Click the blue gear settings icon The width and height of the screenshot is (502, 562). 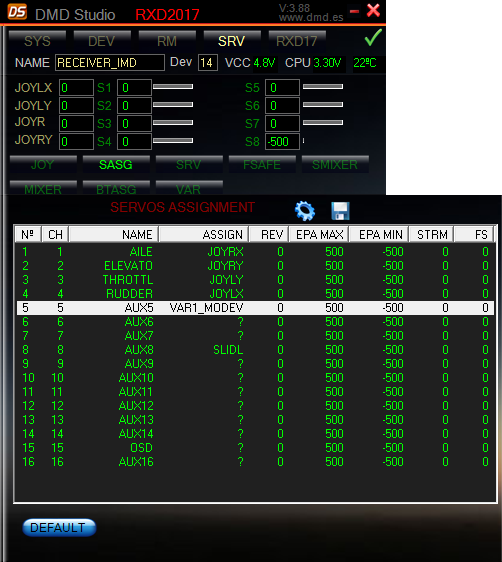[305, 211]
